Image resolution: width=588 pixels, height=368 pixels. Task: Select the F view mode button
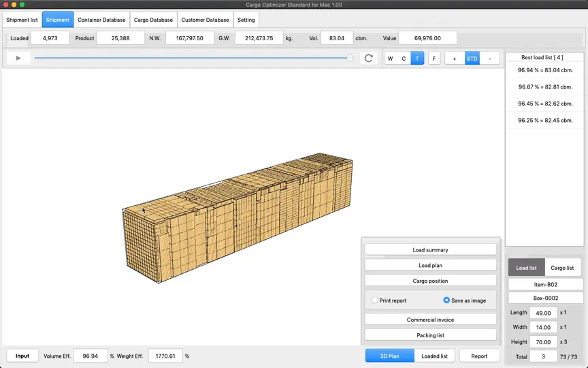click(x=434, y=59)
